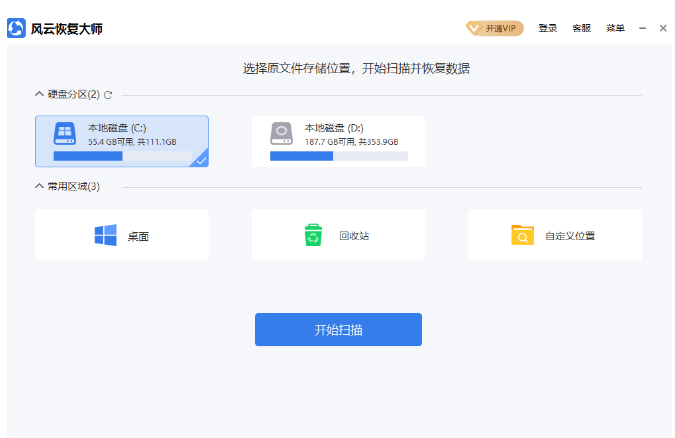Click the D: drive usage bar

(339, 156)
